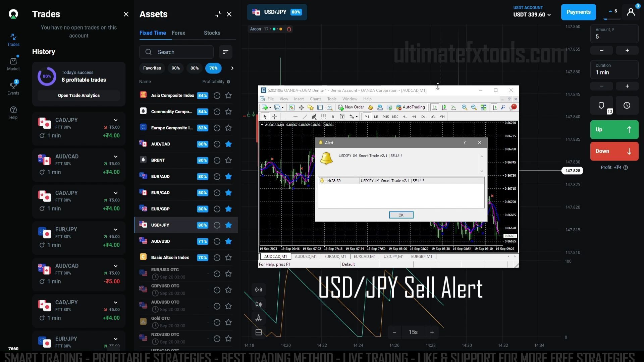Select M5 timeframe in MetaTrader
This screenshot has width=644, height=362.
click(376, 117)
